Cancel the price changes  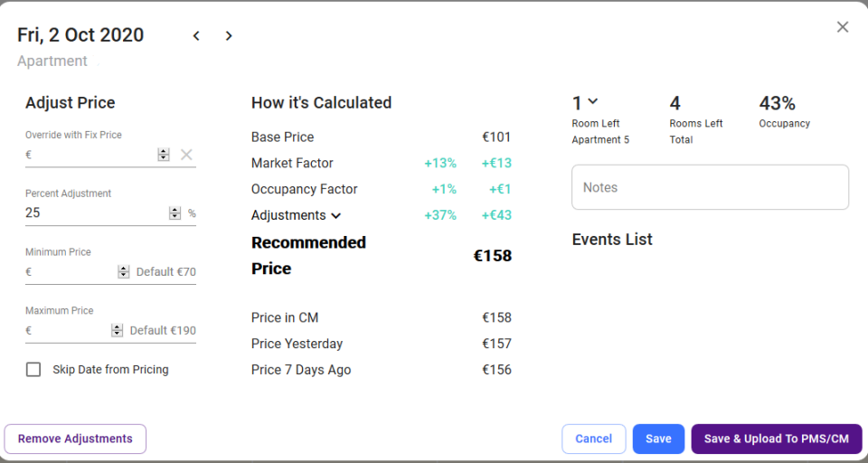593,439
